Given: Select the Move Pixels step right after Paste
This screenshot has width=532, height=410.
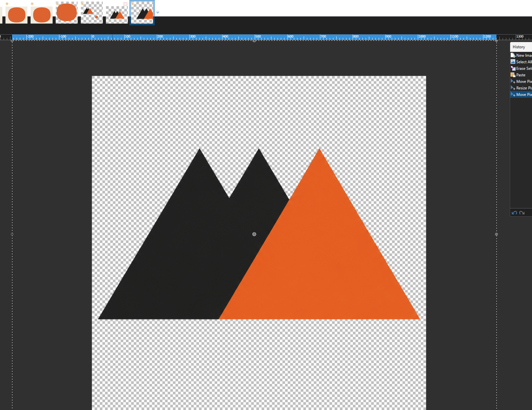Looking at the screenshot, I should click(521, 82).
